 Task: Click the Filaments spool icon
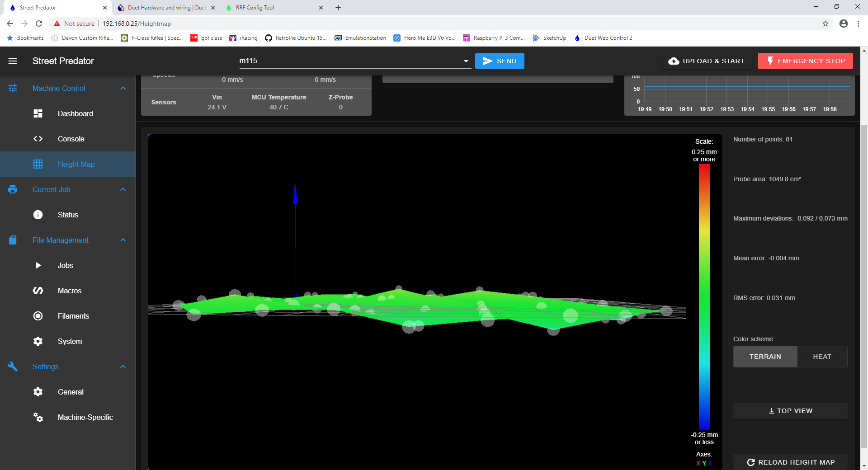(38, 316)
